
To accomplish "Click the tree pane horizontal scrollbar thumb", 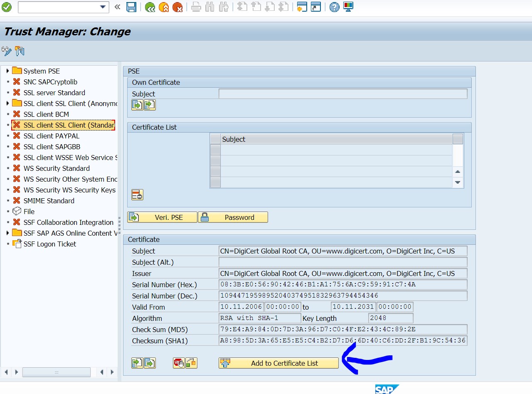I will coord(57,372).
